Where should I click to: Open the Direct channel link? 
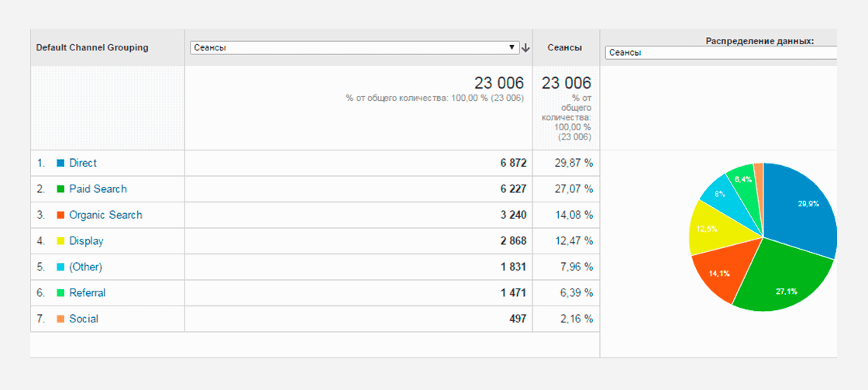(83, 164)
